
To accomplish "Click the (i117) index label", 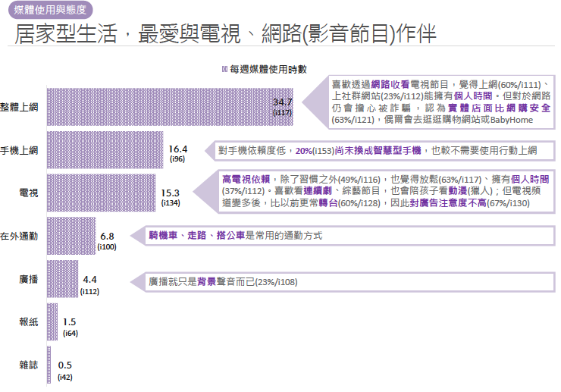I will click(282, 112).
